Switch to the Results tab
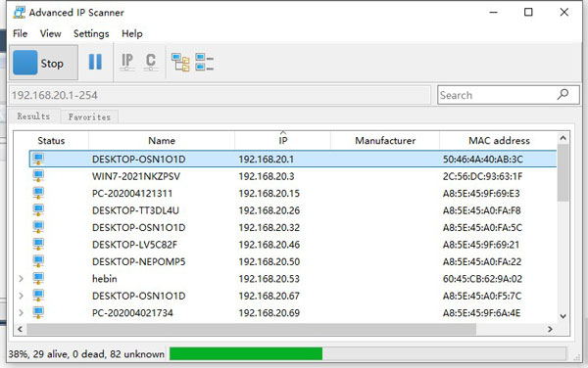This screenshot has height=368, width=588. pyautogui.click(x=33, y=116)
